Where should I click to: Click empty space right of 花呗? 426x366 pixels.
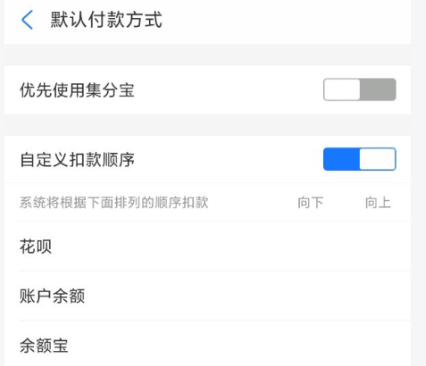(x=231, y=247)
